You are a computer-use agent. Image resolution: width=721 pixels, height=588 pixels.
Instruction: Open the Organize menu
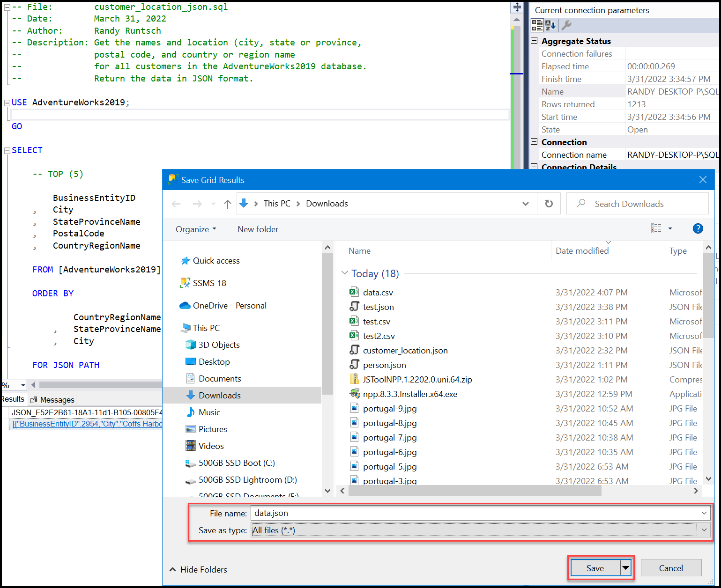pos(195,229)
